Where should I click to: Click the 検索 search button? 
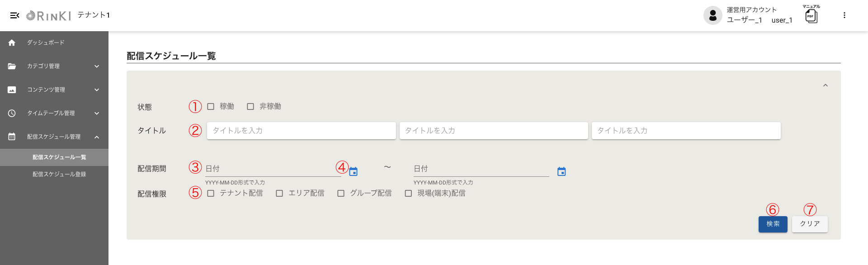773,224
